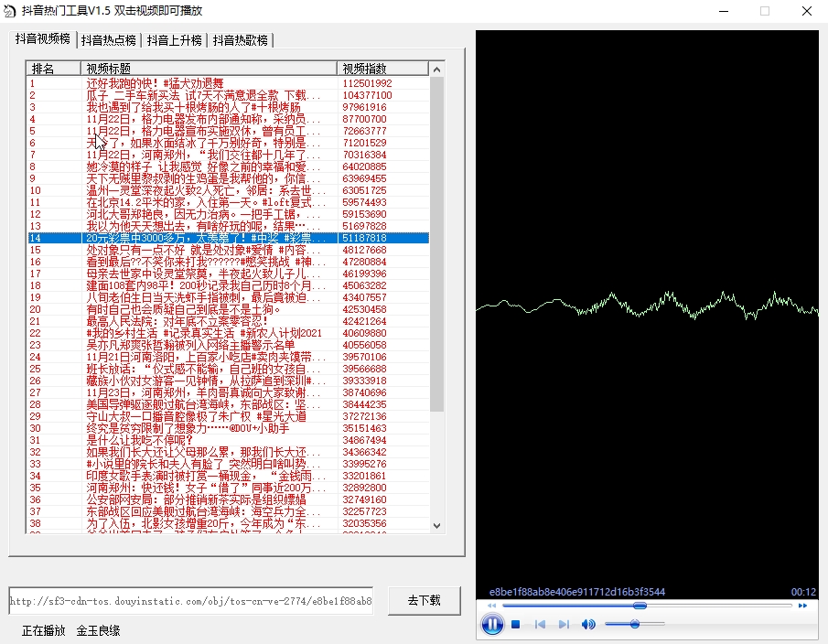Select row 23 吴亦凡郑爽张哲瀚 video

(228, 345)
